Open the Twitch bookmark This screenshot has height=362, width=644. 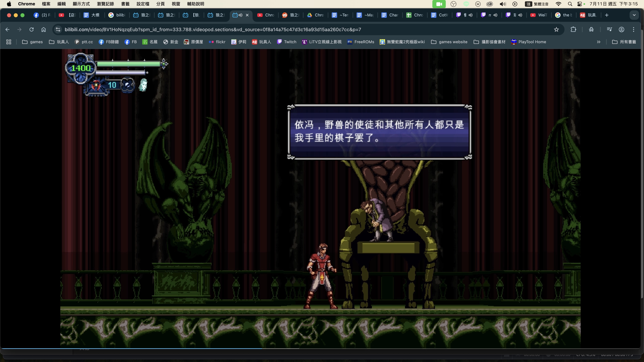click(287, 42)
